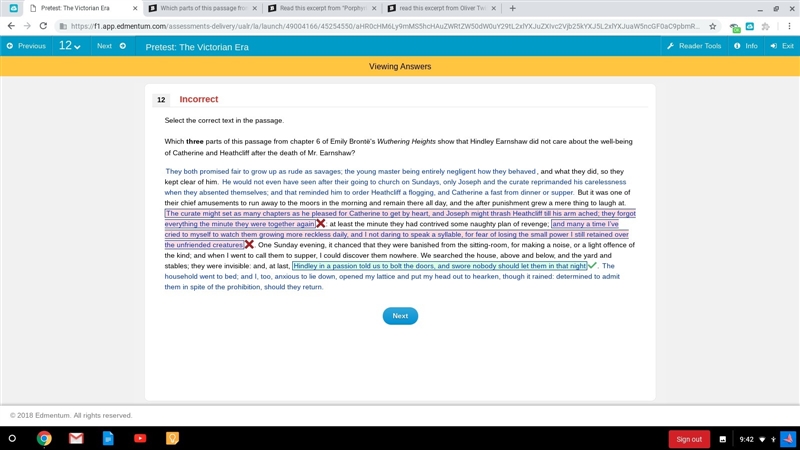Open the question number 12 dropdown
Image resolution: width=800 pixels, height=450 pixels.
(69, 46)
